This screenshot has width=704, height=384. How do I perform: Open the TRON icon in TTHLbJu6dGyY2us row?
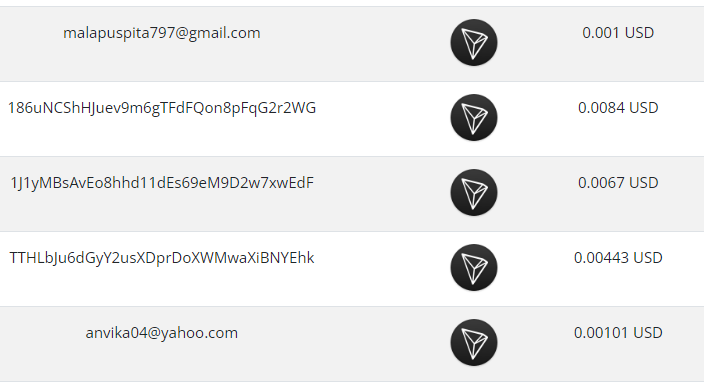point(474,268)
